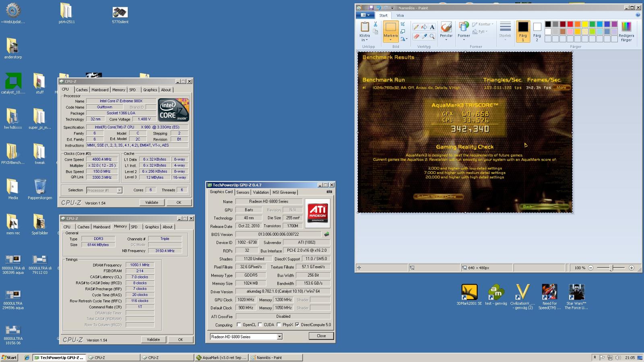644x362 pixels.
Task: Click the Copy icon in Paint clipboard group
Action: 376,32
